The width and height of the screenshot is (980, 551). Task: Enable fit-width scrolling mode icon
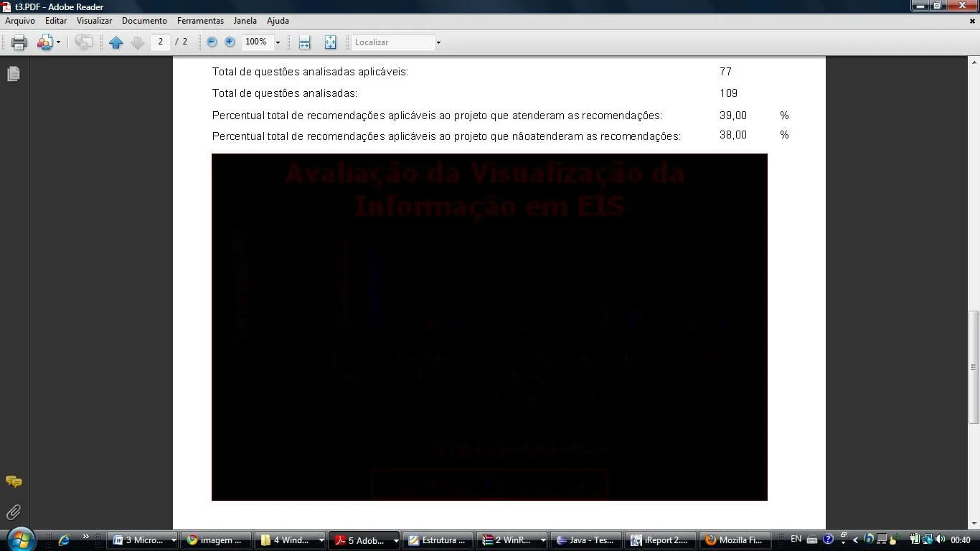point(304,42)
